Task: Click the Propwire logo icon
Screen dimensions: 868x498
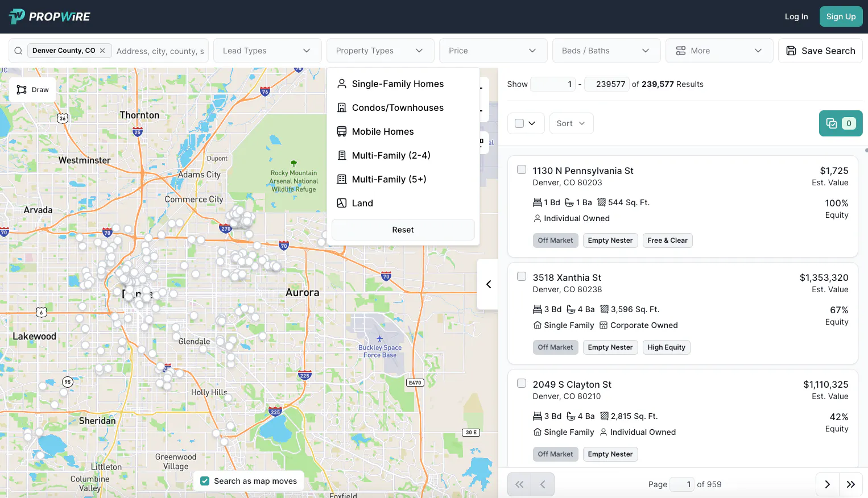Action: (17, 16)
